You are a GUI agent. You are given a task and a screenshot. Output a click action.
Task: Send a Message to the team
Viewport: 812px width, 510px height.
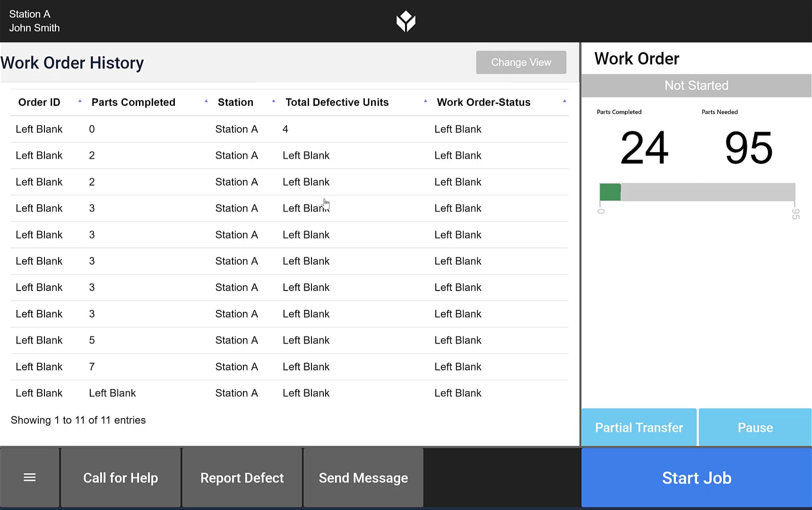click(363, 477)
